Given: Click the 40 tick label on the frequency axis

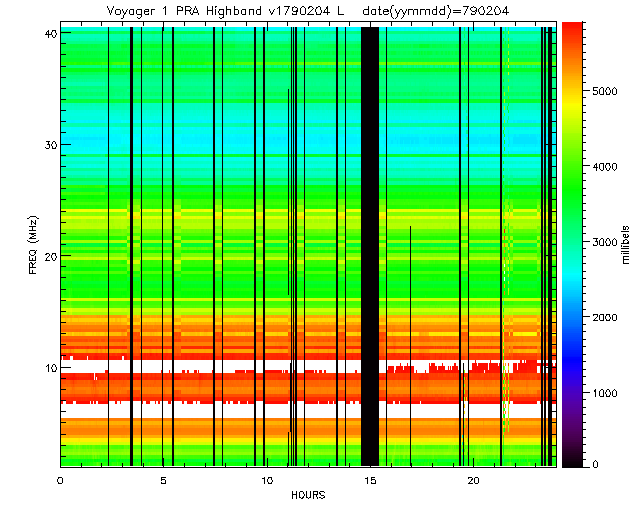Looking at the screenshot, I should (48, 33).
